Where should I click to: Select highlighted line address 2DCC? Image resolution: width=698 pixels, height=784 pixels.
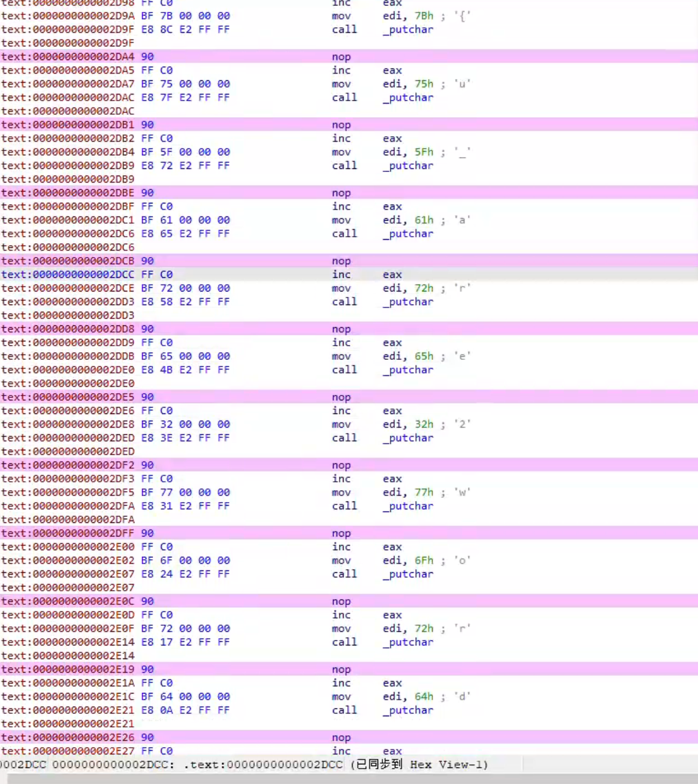68,274
